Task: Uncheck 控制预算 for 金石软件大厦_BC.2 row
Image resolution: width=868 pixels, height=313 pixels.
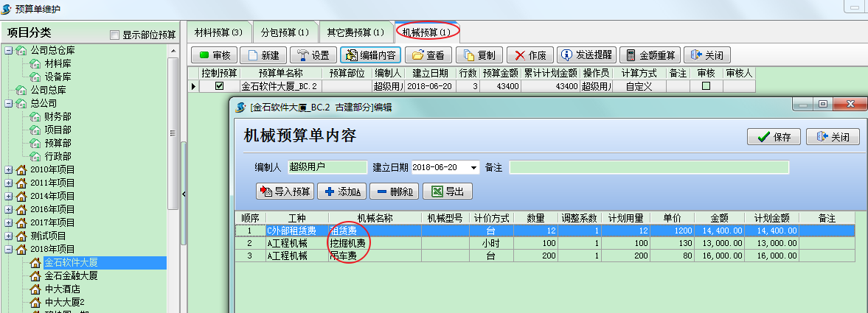Action: pos(219,85)
